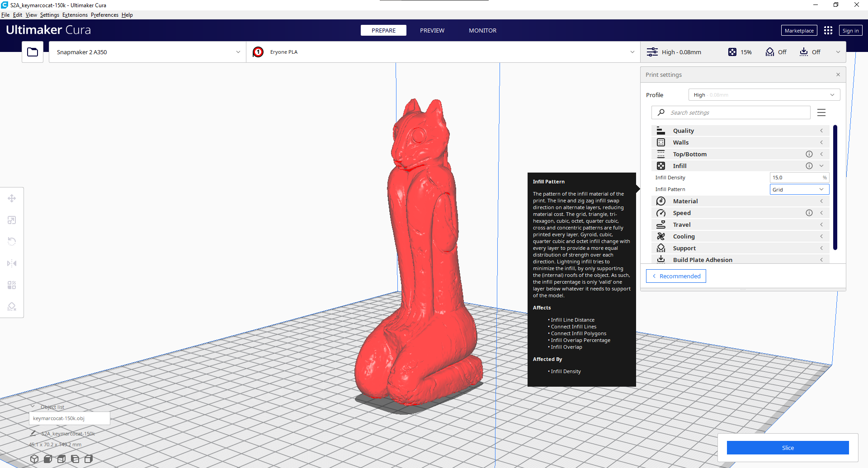Open the Edit menu
The width and height of the screenshot is (868, 468).
tap(18, 15)
